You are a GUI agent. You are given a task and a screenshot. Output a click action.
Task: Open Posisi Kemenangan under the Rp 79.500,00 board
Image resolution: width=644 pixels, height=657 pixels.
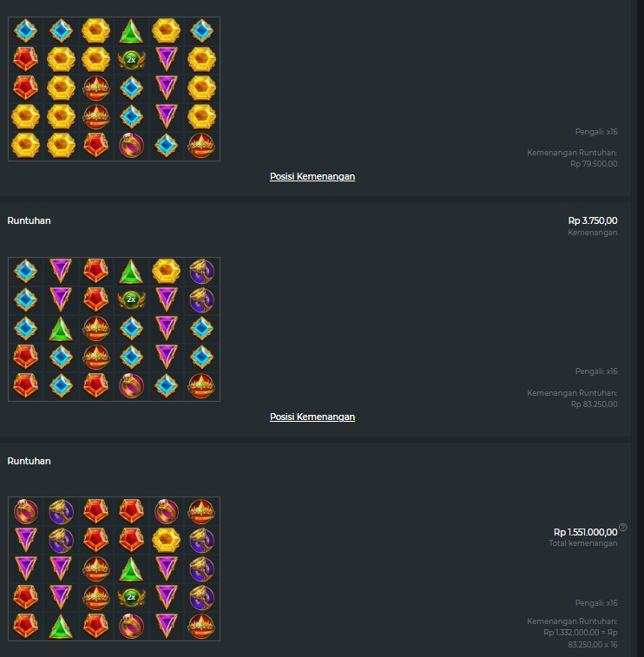click(312, 176)
